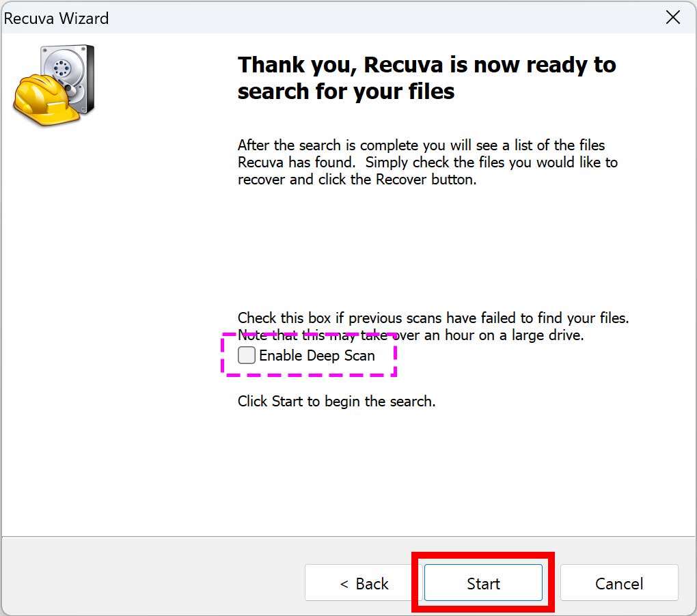Click the 'After the search is complete' paragraph
This screenshot has height=616, width=697.
coord(428,162)
